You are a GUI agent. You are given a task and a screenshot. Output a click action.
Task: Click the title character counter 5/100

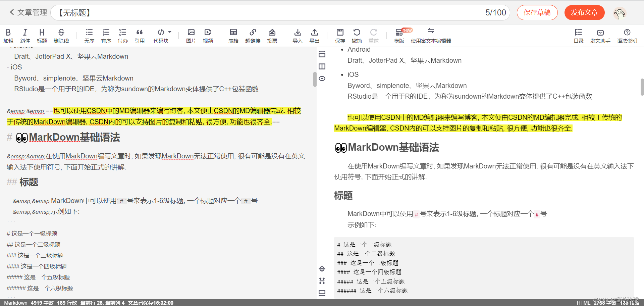[x=496, y=13]
